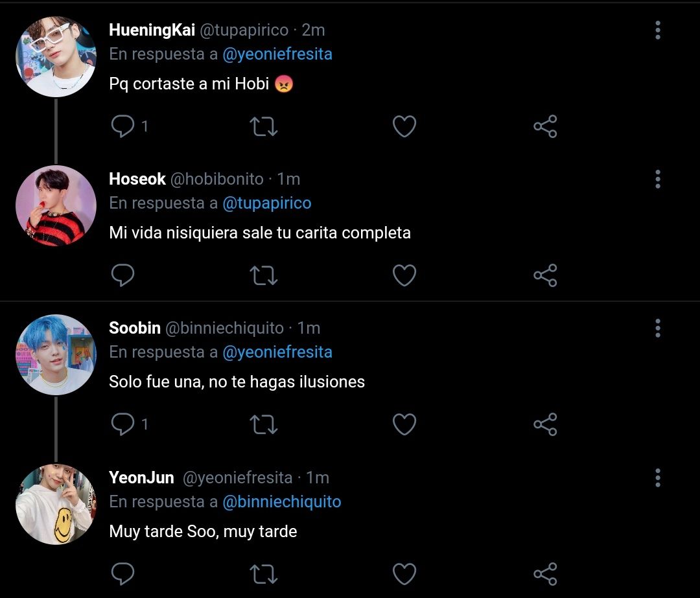
Task: Open Hoseok's profile avatar
Action: (56, 206)
